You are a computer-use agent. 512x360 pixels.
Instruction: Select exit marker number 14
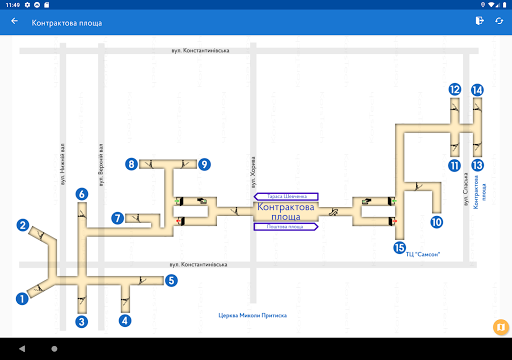[477, 90]
